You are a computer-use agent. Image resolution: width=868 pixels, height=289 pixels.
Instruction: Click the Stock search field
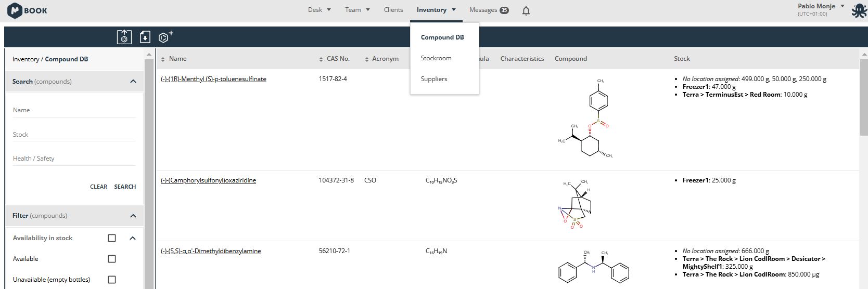point(74,135)
